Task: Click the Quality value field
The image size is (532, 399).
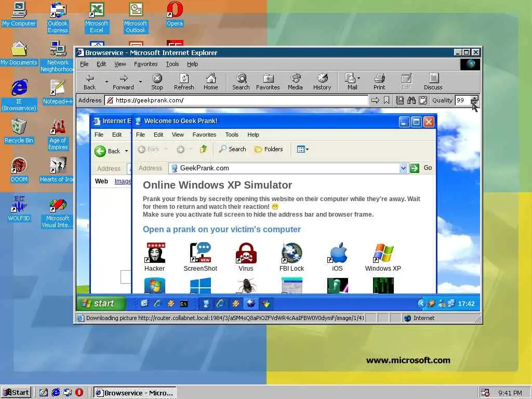Action: click(x=463, y=100)
